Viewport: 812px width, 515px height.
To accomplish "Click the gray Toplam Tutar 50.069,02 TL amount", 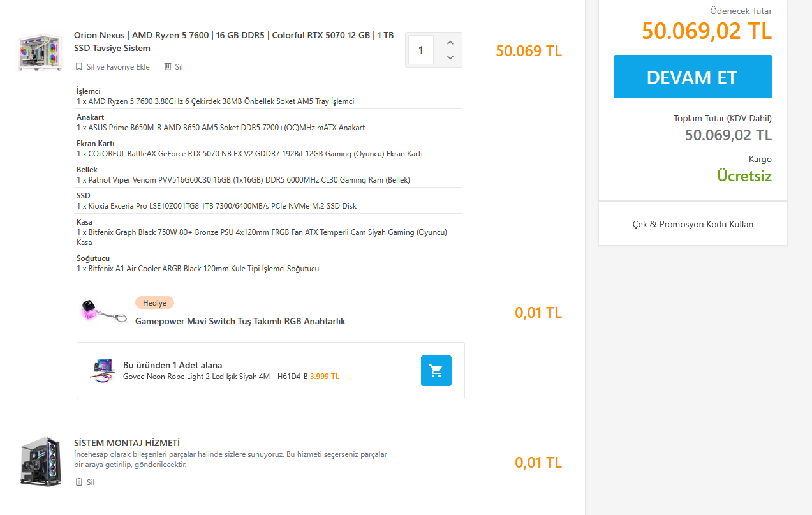I will point(728,135).
